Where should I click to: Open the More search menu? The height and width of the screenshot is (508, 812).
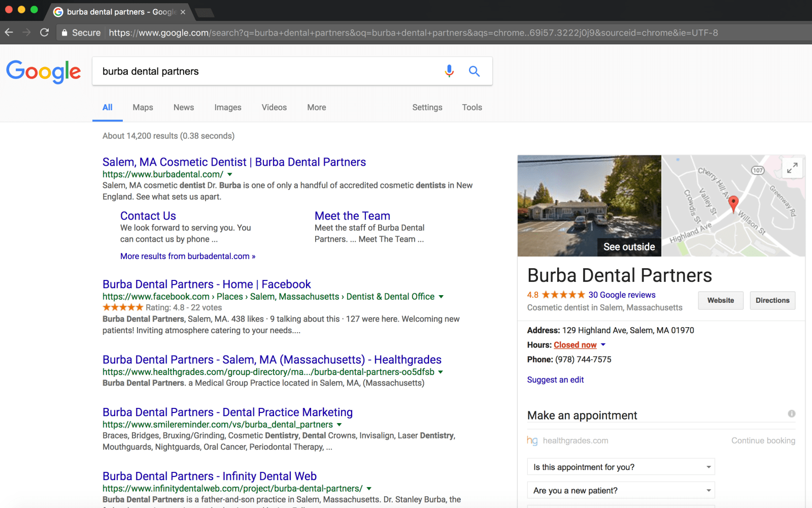point(317,108)
